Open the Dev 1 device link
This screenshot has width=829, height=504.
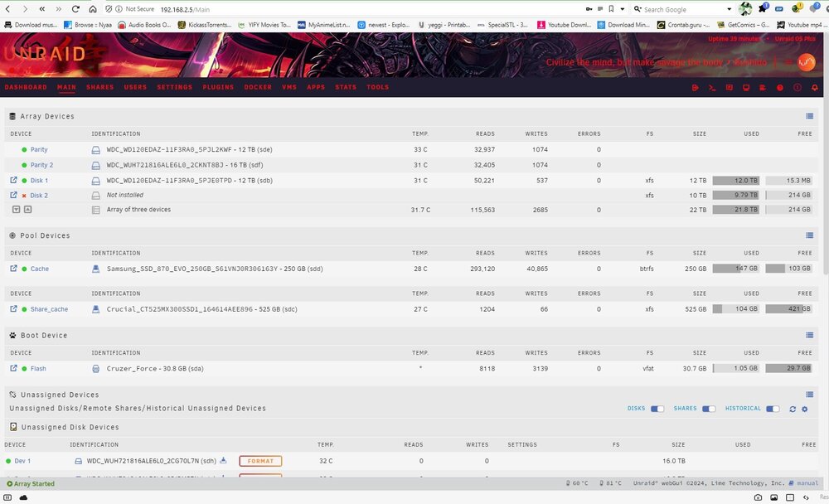click(22, 461)
